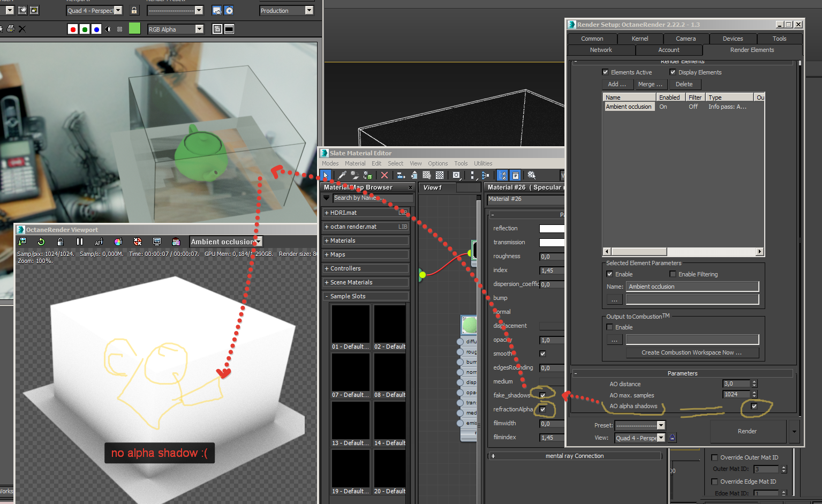
Task: Select the arrow Select tool in Slate Material Editor
Action: pos(326,175)
